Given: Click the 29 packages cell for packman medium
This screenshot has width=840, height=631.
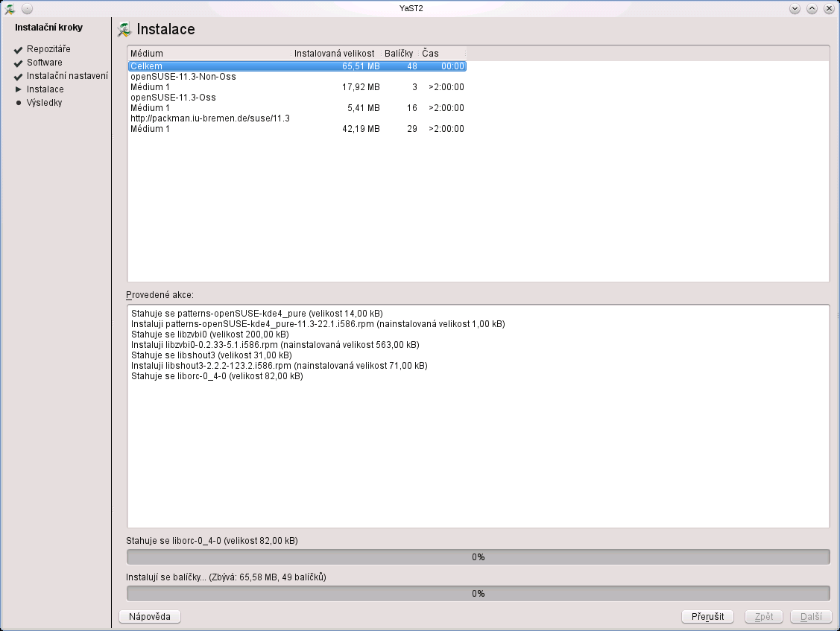Looking at the screenshot, I should pos(411,129).
